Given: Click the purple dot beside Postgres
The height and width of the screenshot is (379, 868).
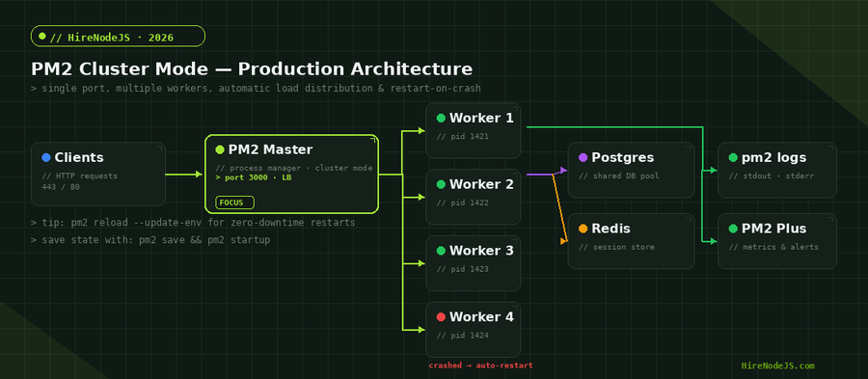Looking at the screenshot, I should click(x=583, y=158).
